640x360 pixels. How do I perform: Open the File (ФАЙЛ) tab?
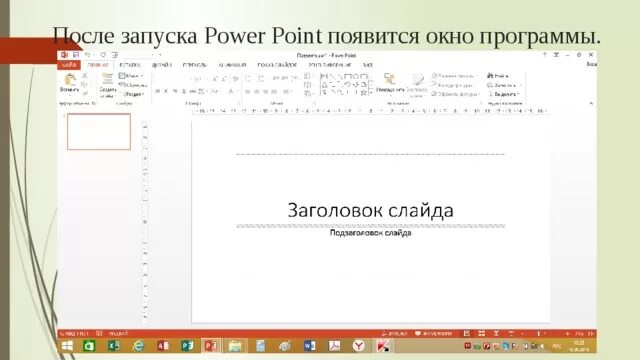[69, 65]
